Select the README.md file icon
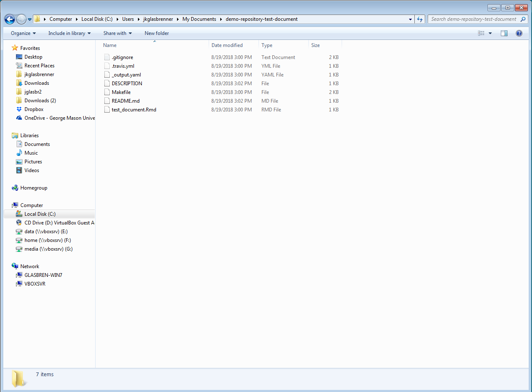Viewport: 532px width, 392px height. [107, 101]
